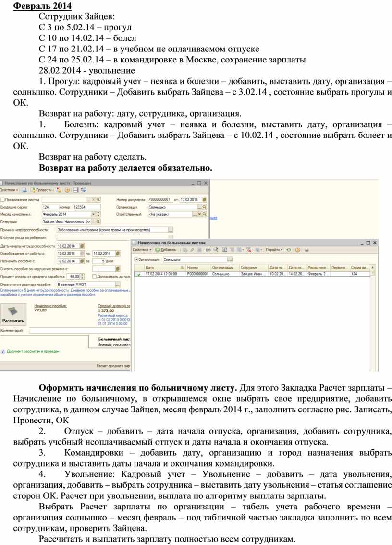Click the date interval icon in the list toolbar
This screenshot has width=392, height=545.
pyautogui.click(x=208, y=250)
